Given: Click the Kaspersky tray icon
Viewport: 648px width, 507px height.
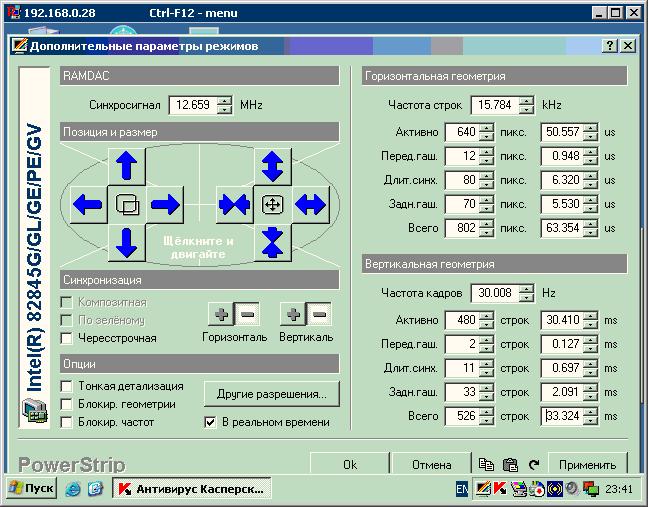Looking at the screenshot, I should tap(500, 489).
